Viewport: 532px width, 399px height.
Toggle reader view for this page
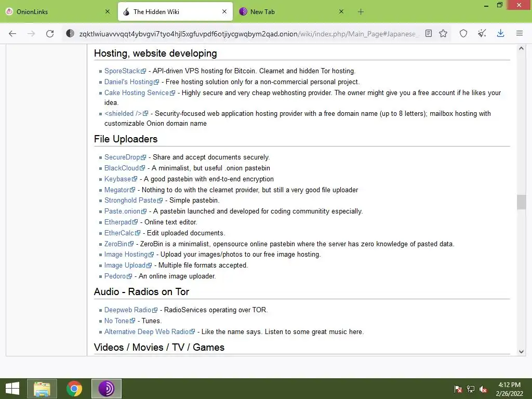click(429, 34)
